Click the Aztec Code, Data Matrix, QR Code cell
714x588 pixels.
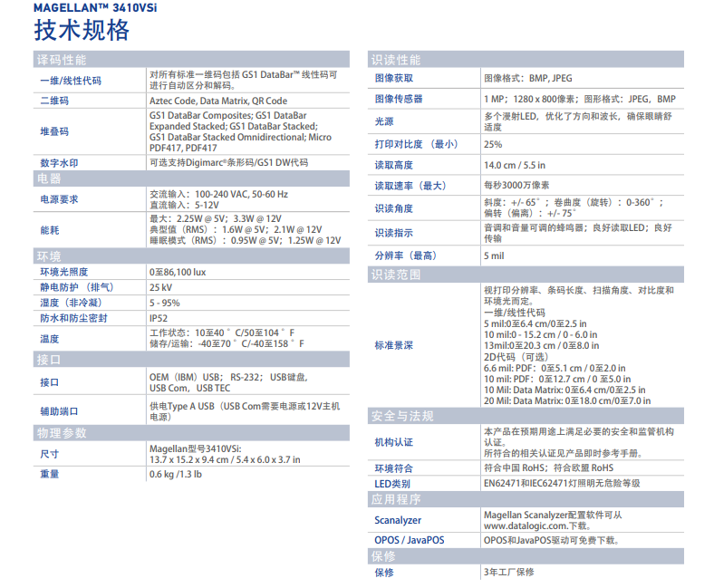[217, 101]
